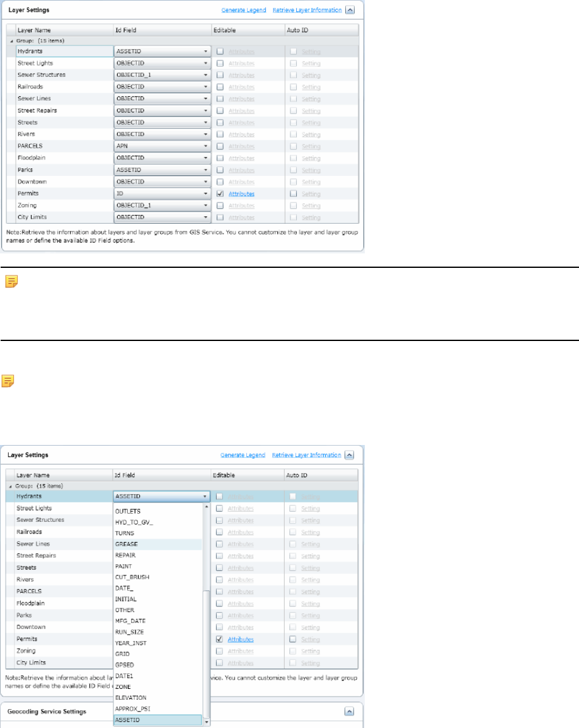Tick Permits Auto ID checkbox in panel with closed dropdowns
The height and width of the screenshot is (728, 579).
point(293,194)
